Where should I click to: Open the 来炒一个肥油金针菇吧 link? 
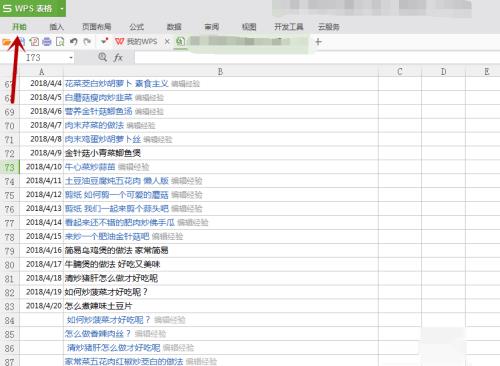coord(107,237)
